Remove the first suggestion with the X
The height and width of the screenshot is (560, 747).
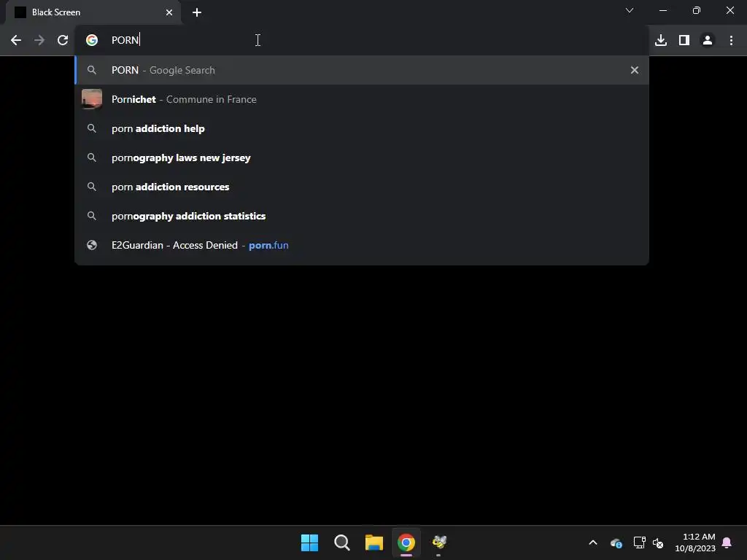[x=634, y=70]
